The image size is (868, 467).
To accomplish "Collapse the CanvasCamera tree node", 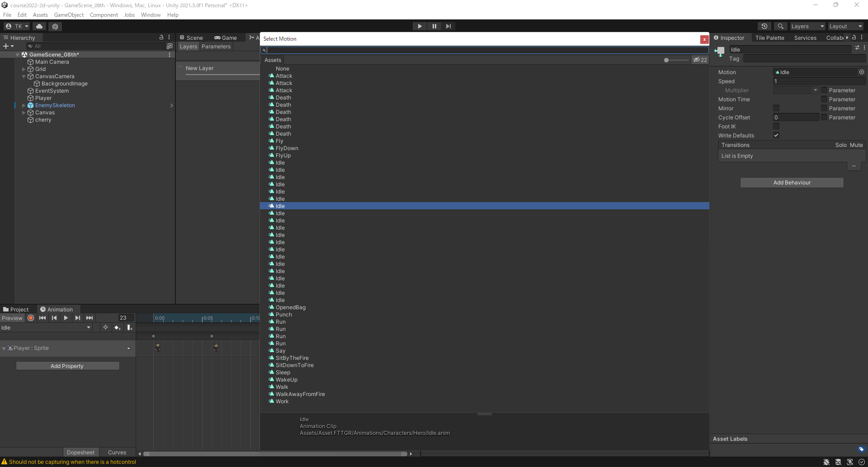I will point(24,76).
